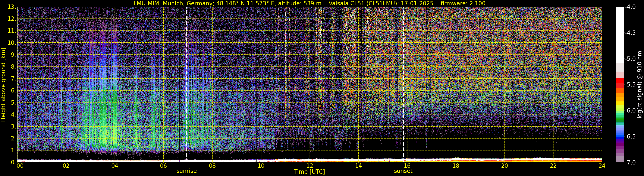The width and height of the screenshot is (644, 176).
Task: Click the -4.0 colorbar tick label
Action: click(x=630, y=7)
